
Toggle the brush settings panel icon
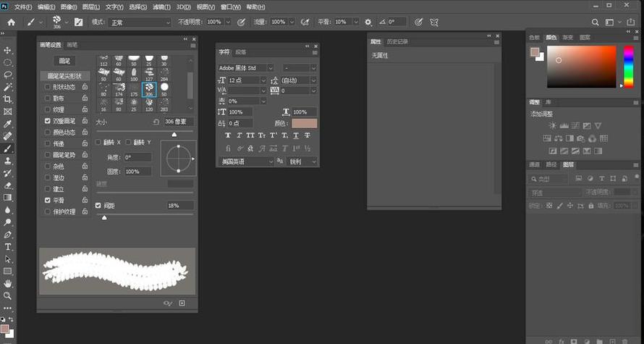(78, 22)
